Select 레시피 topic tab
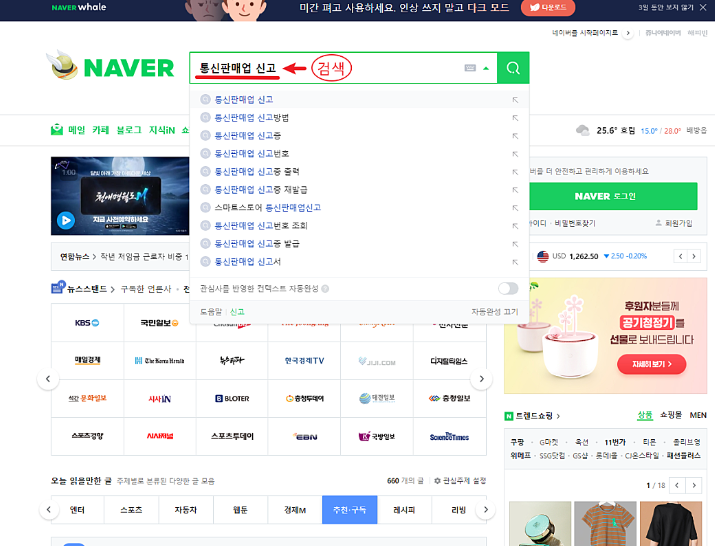 tap(404, 510)
